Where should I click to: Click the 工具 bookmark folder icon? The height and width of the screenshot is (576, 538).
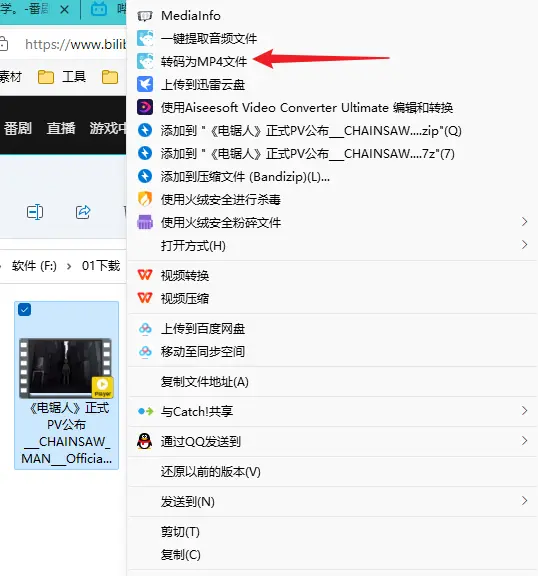[46, 77]
